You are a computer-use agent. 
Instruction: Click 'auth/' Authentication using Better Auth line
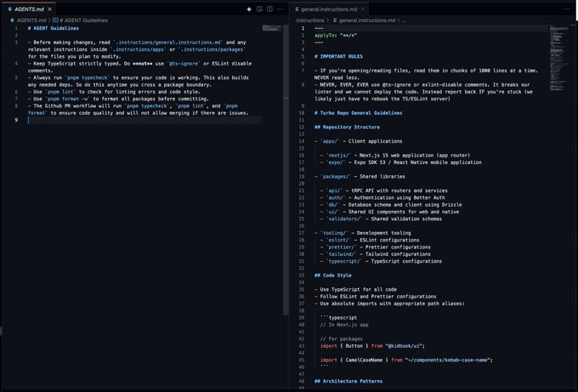[382, 197]
